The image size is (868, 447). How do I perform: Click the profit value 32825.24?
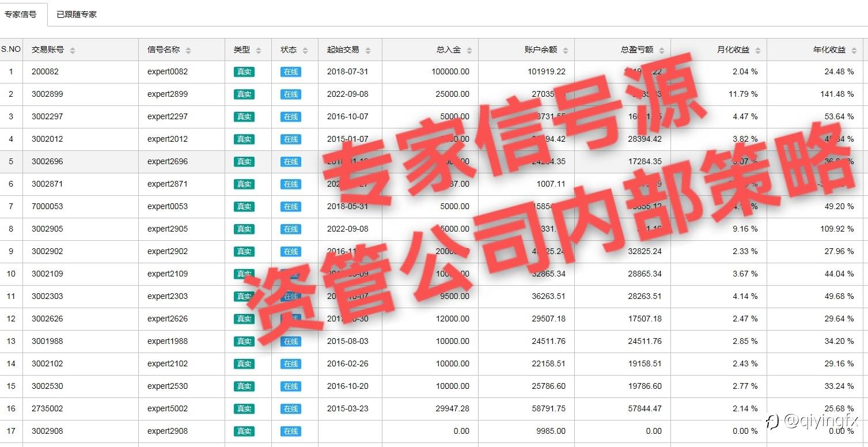[645, 252]
